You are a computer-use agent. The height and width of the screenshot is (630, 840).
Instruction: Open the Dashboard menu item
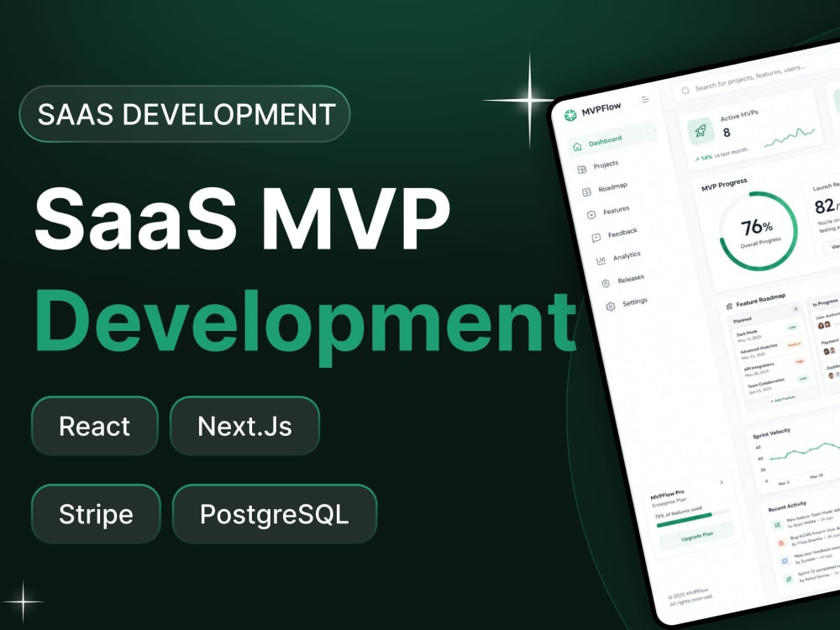[x=612, y=141]
